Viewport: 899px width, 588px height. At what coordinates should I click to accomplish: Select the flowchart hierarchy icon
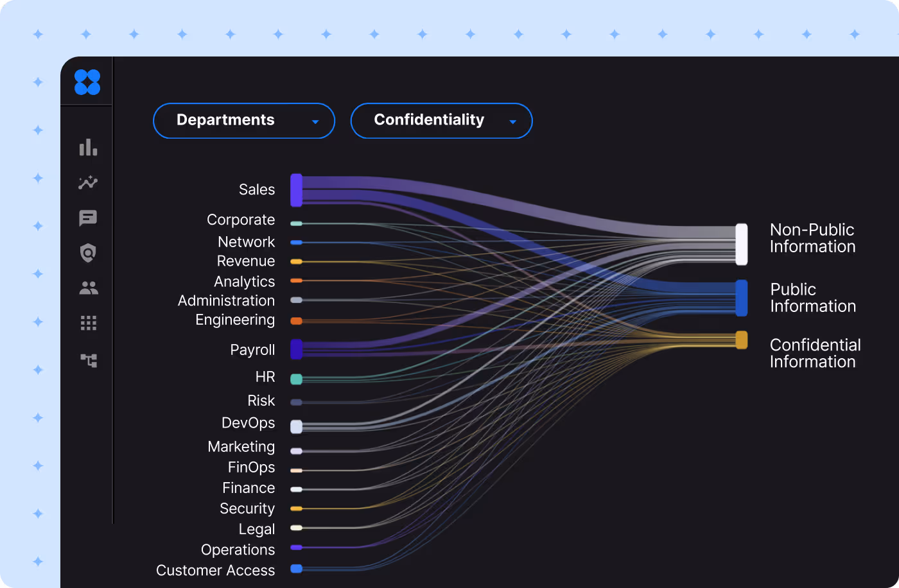tap(87, 361)
